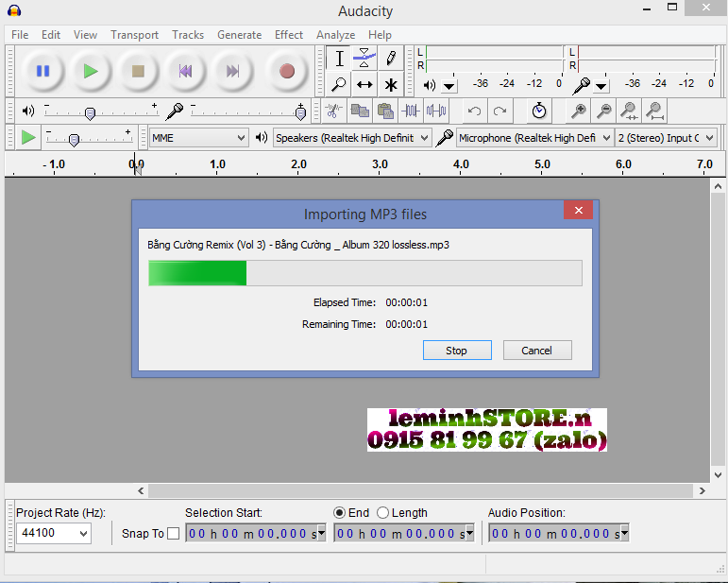
Task: Click the 3.0 mark on timeline ruler
Action: pos(380,164)
